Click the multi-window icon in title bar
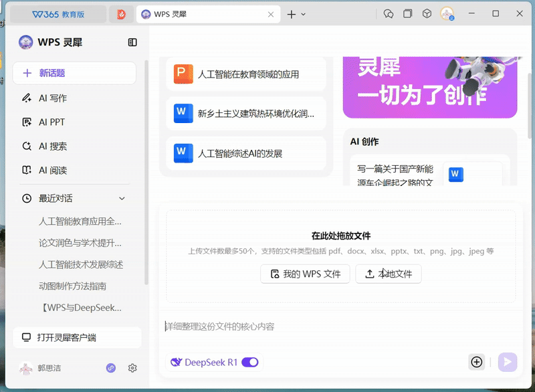The height and width of the screenshot is (392, 535). (x=408, y=13)
